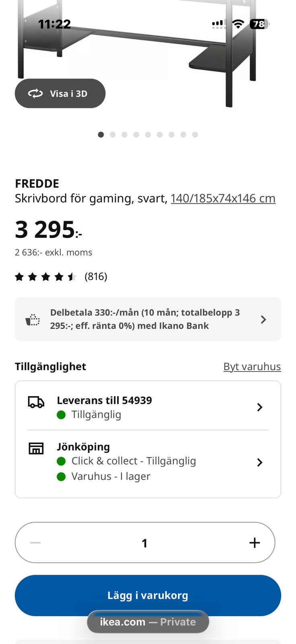Select the last image carousel dot

click(x=195, y=134)
